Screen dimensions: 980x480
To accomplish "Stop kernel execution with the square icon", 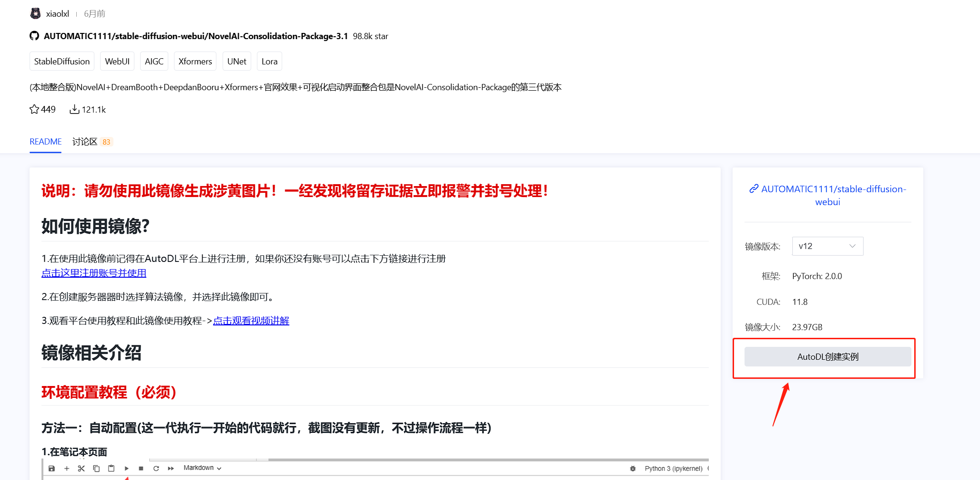I will coord(141,469).
